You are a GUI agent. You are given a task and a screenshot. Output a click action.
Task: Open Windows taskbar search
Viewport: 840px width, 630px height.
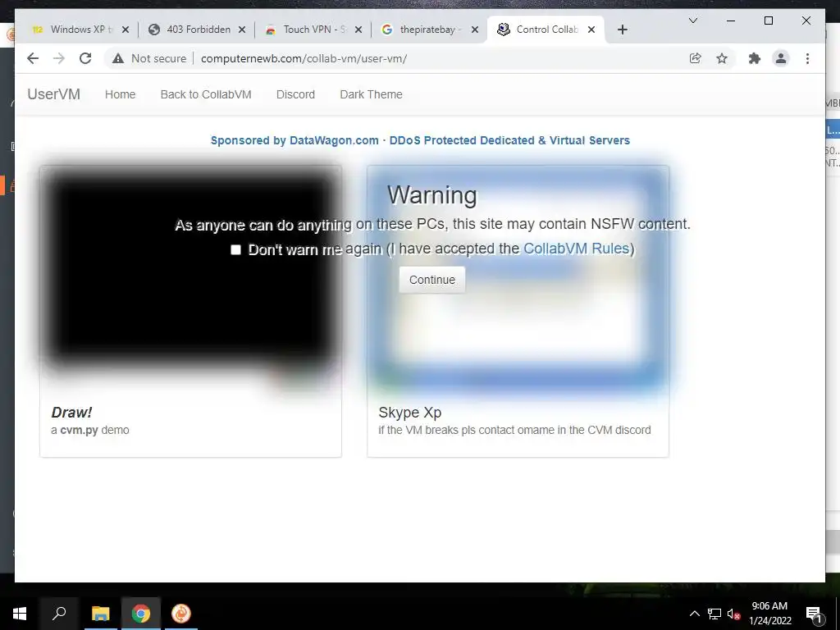click(x=59, y=614)
